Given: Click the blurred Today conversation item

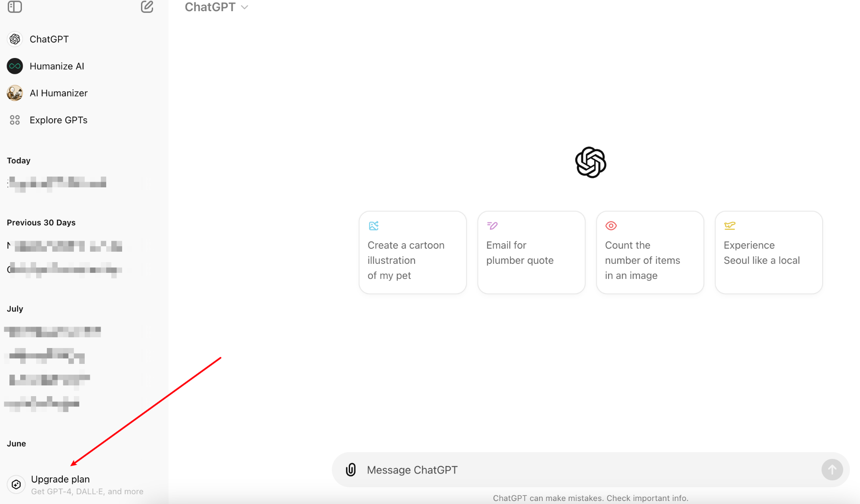Looking at the screenshot, I should 57,183.
